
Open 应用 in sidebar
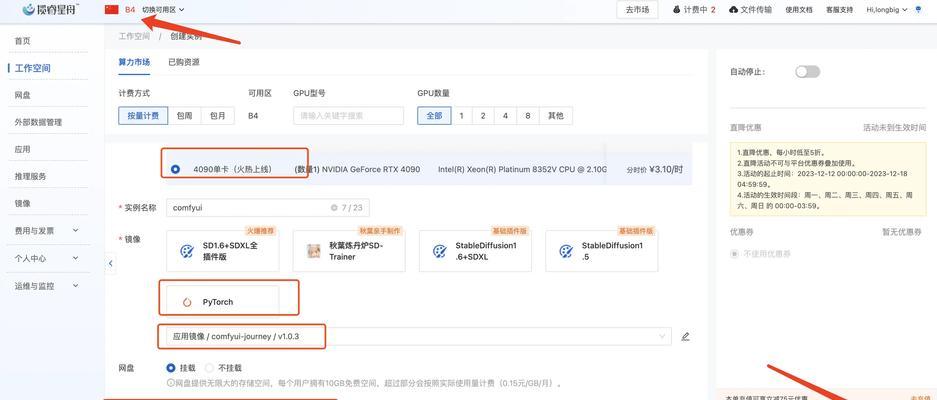(23, 149)
